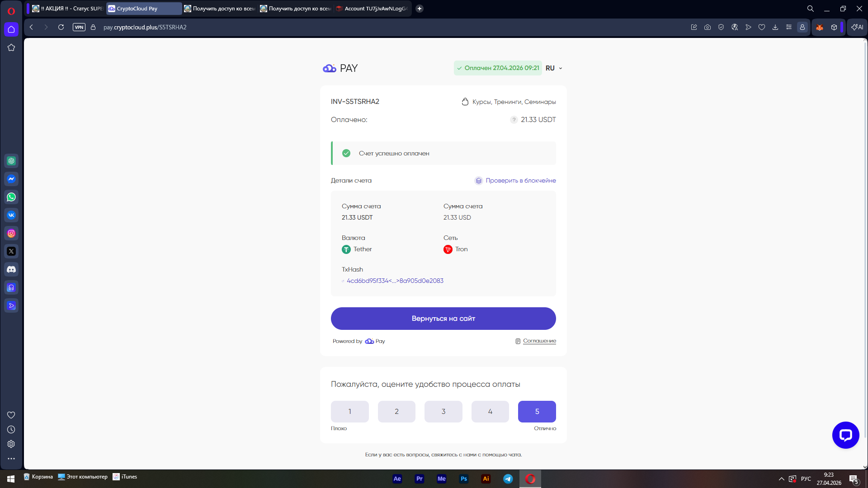Open the Easy Setup menu icon
The width and height of the screenshot is (868, 488).
[x=789, y=27]
